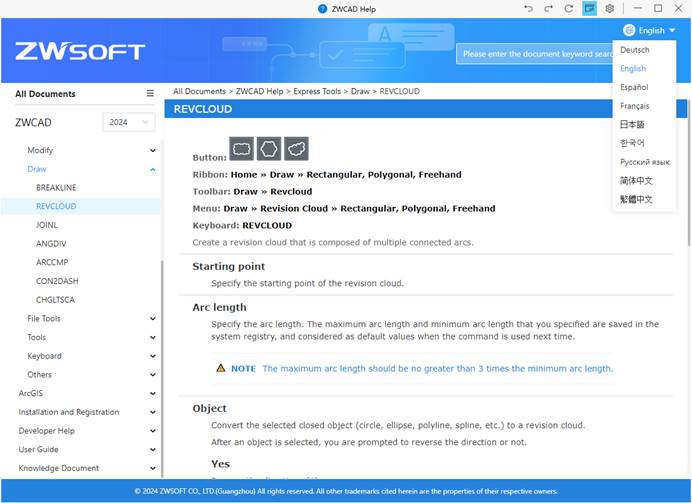This screenshot has width=692, height=503.
Task: Click the back arrow in title bar
Action: [528, 8]
